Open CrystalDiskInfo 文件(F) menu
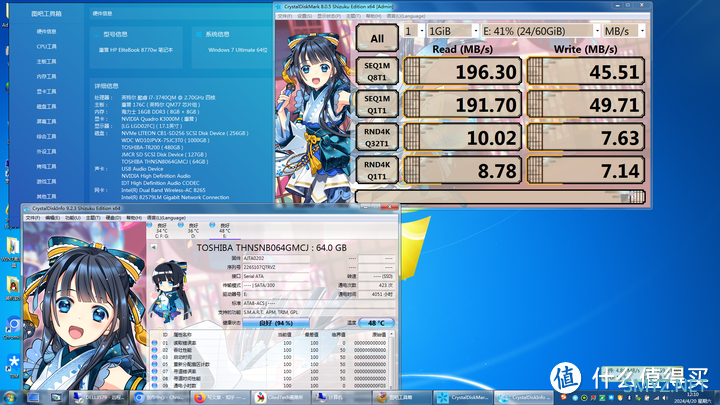The image size is (720, 405). click(33, 218)
